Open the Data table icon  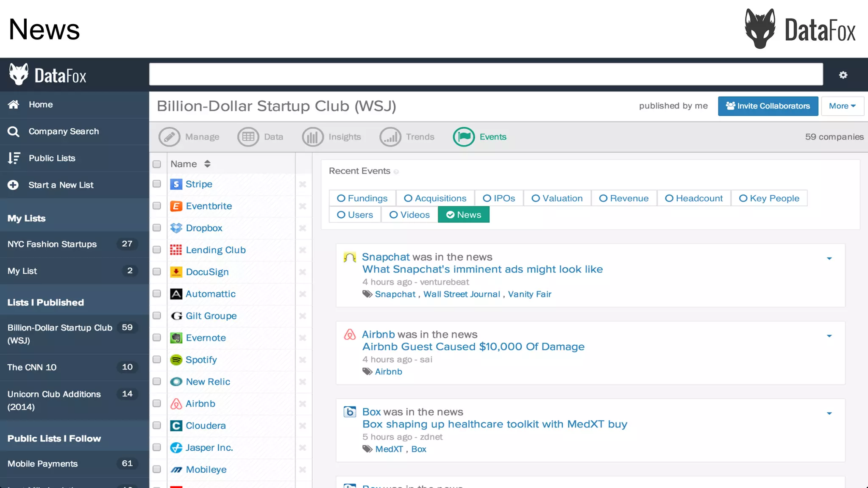pos(248,137)
